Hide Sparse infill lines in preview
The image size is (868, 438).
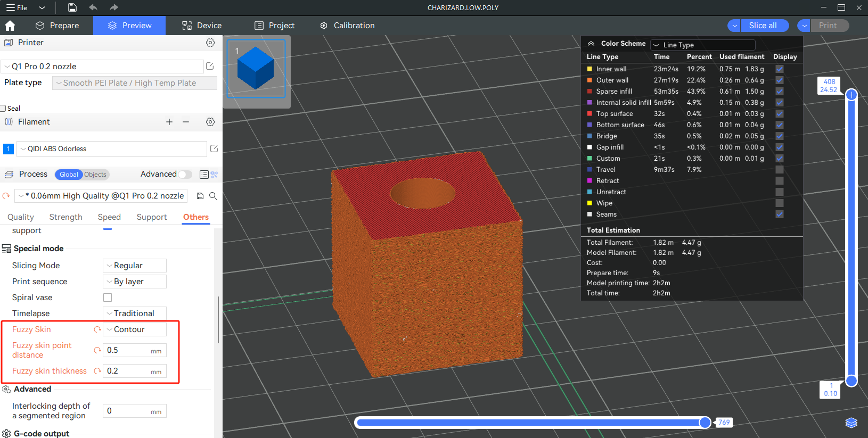coord(779,92)
